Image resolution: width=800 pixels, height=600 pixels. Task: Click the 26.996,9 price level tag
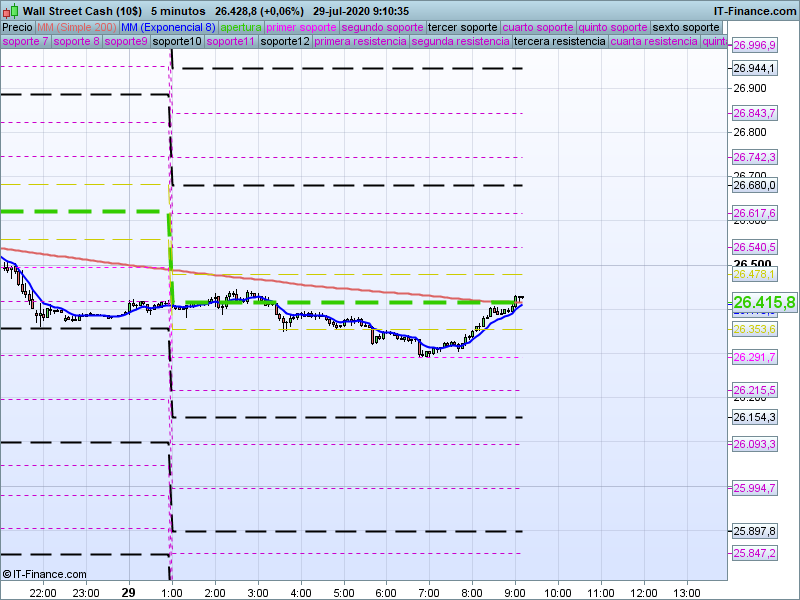(754, 46)
